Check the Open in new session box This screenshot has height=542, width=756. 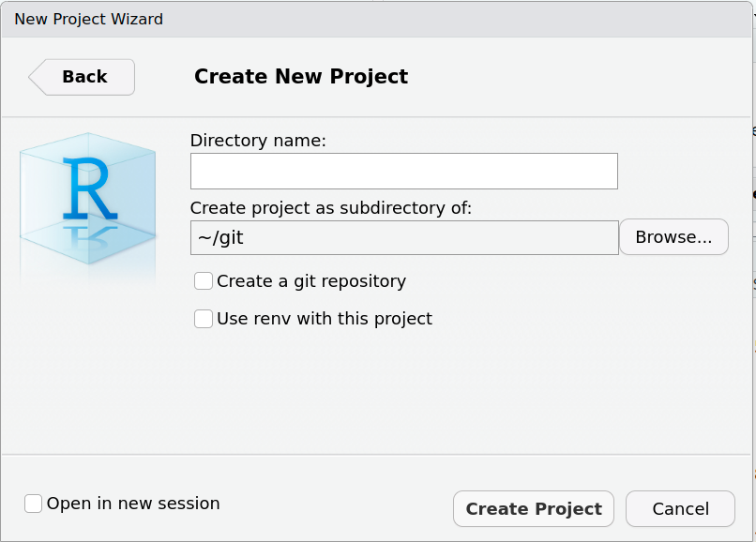[34, 504]
